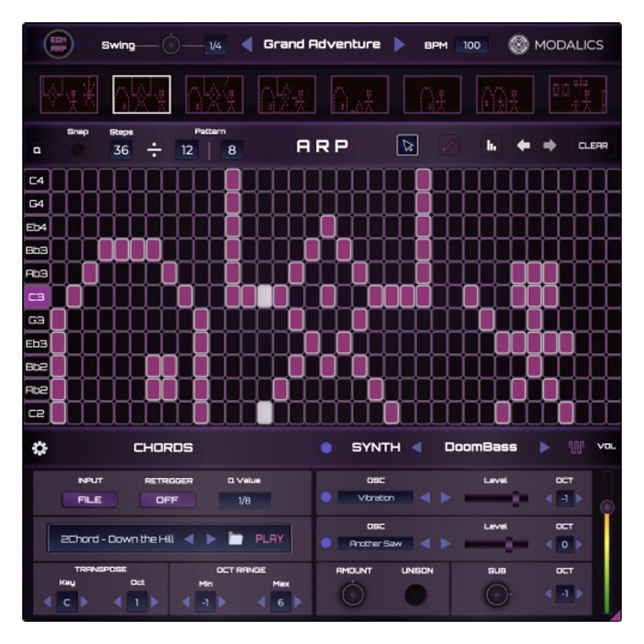Adjust the AMOUNT knob

[353, 594]
